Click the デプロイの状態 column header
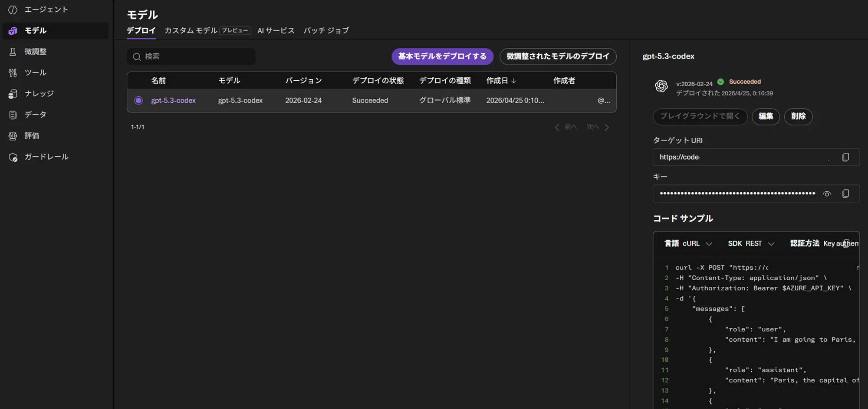 point(378,81)
